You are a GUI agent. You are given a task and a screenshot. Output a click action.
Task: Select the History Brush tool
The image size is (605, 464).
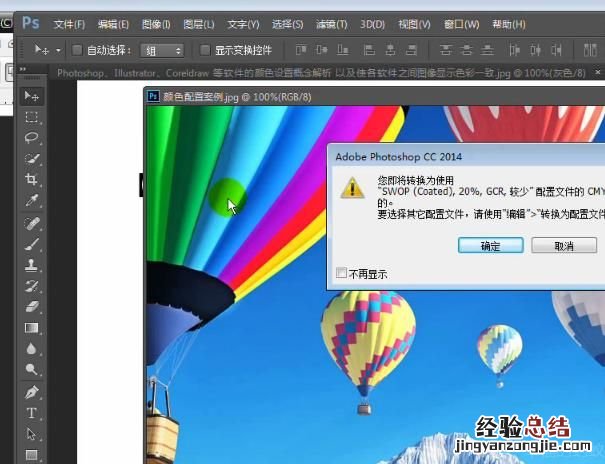[x=32, y=286]
